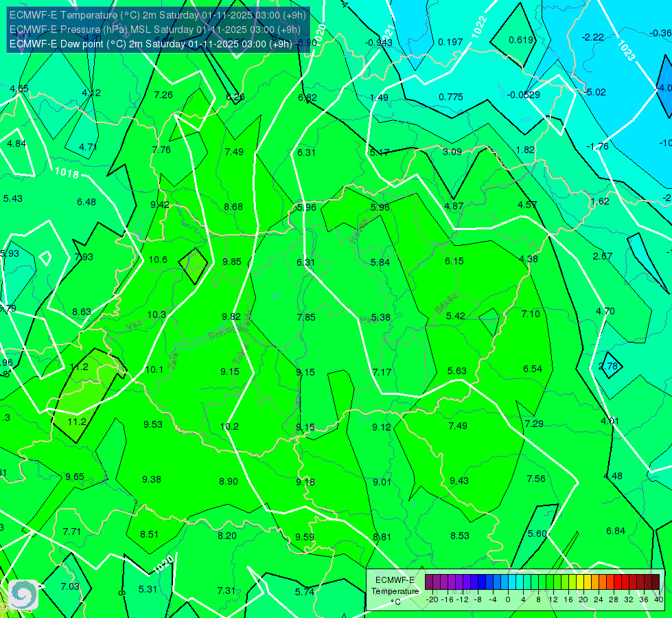The width and height of the screenshot is (672, 618).
Task: Click the 4.65 temperature value
Action: (19, 89)
